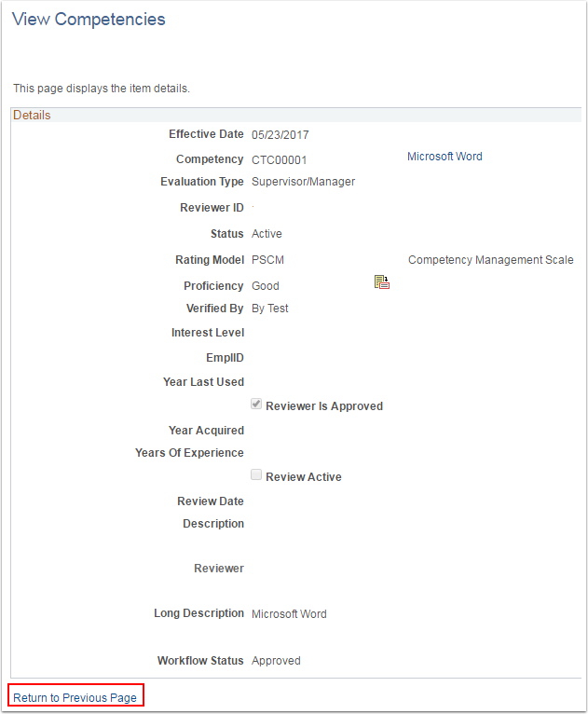Click the Return to Previous Page link
588x714 pixels.
pos(75,697)
